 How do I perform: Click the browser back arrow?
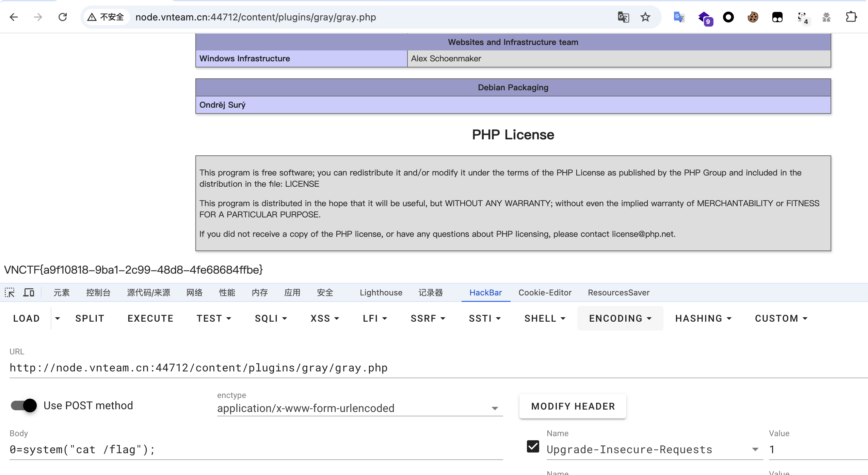[x=14, y=17]
